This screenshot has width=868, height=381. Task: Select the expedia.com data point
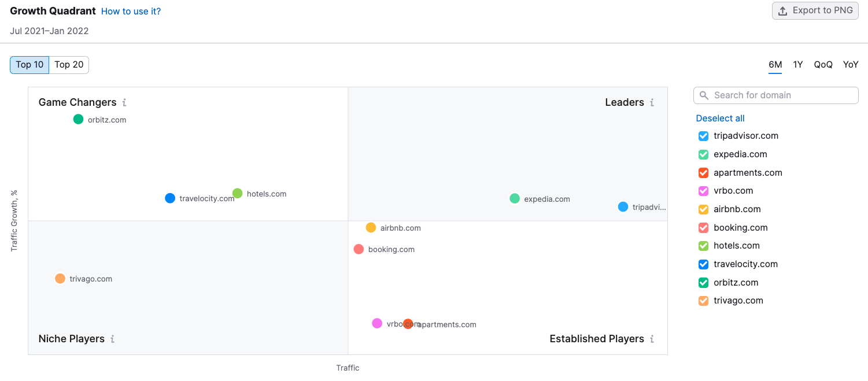click(x=515, y=199)
